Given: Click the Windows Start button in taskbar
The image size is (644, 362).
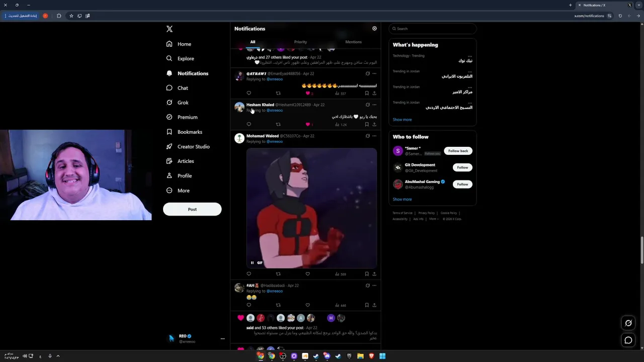Looking at the screenshot, I should click(x=382, y=356).
